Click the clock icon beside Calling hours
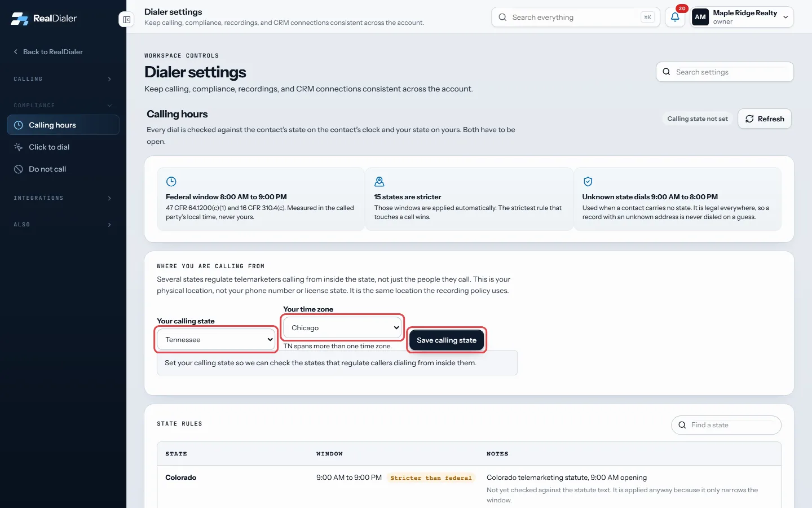Screen dimensions: 812x508 [x=18, y=125]
